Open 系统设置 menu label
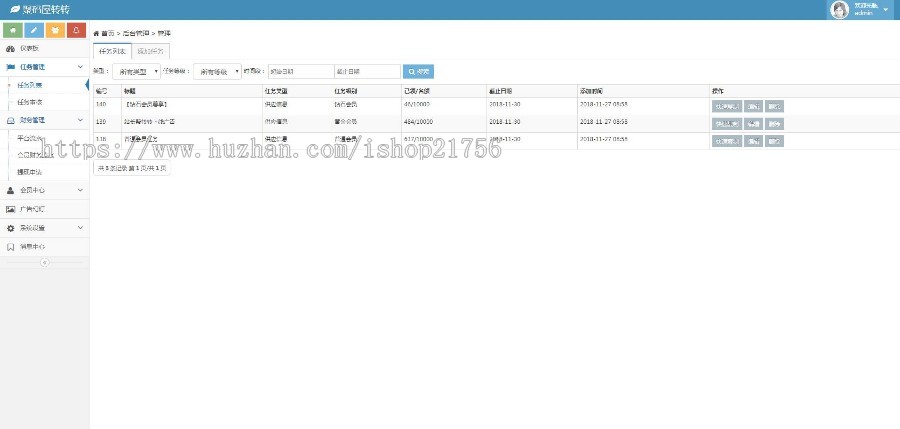The height and width of the screenshot is (429, 900). [32, 228]
